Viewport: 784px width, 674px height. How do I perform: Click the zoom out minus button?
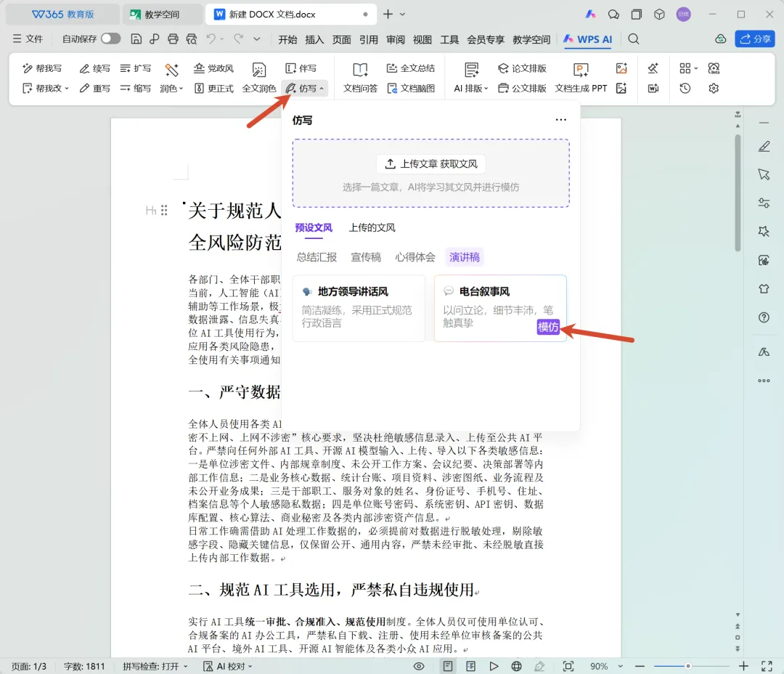click(640, 667)
